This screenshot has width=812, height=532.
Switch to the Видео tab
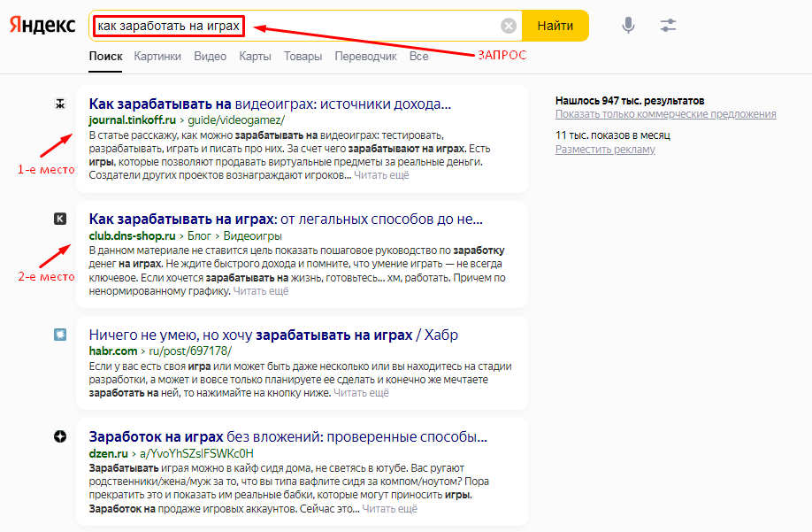click(210, 57)
